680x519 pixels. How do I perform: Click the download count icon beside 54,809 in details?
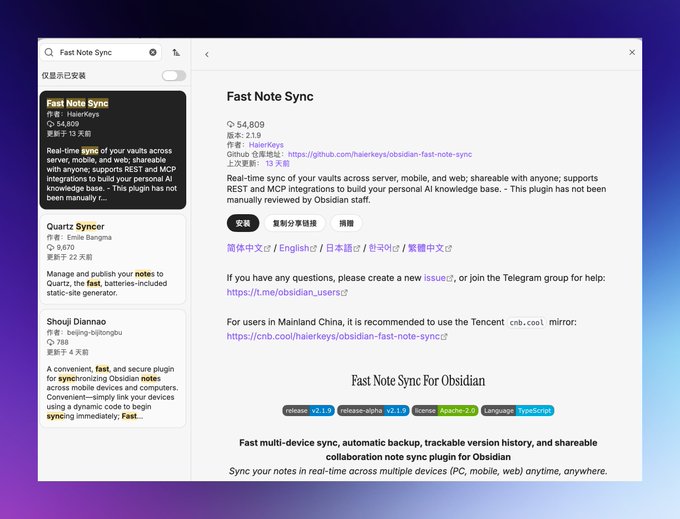click(231, 124)
